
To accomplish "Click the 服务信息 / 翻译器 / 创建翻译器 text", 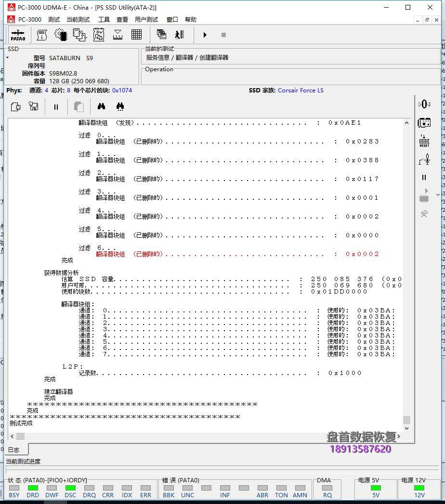I will click(187, 58).
